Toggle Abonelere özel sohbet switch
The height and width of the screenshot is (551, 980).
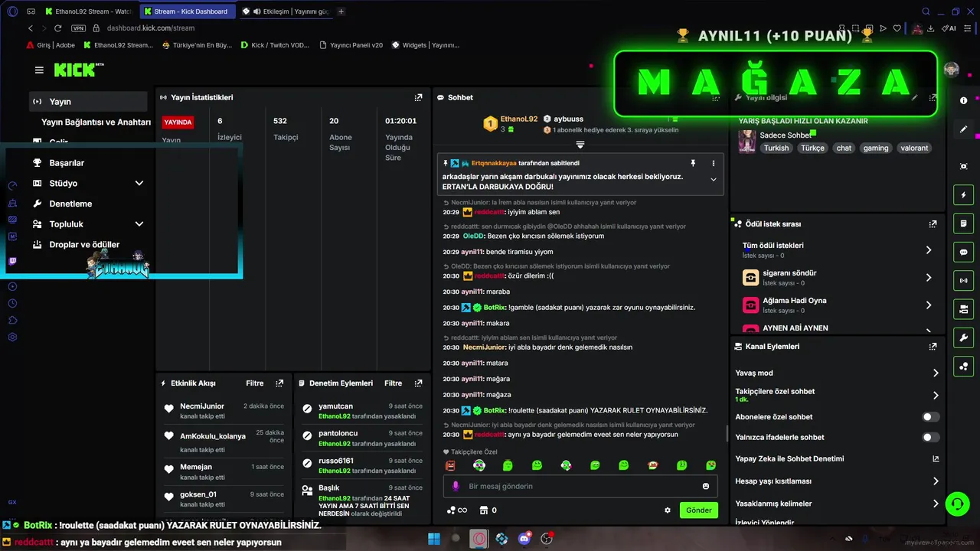click(930, 417)
